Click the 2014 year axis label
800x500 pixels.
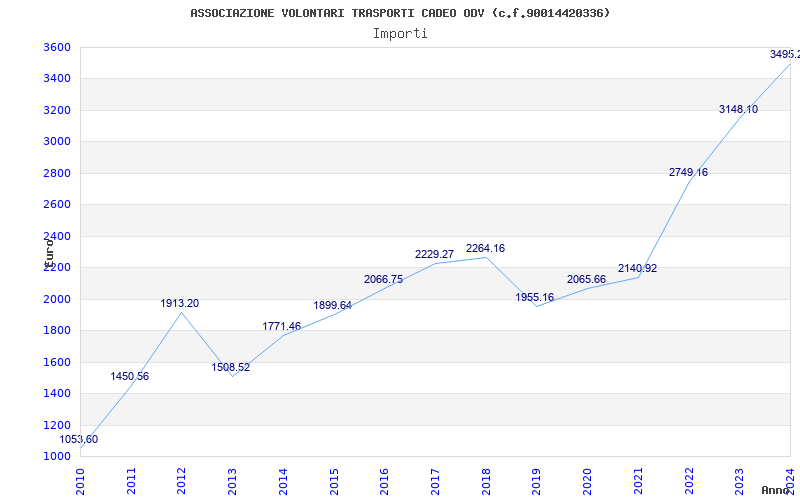tap(284, 482)
